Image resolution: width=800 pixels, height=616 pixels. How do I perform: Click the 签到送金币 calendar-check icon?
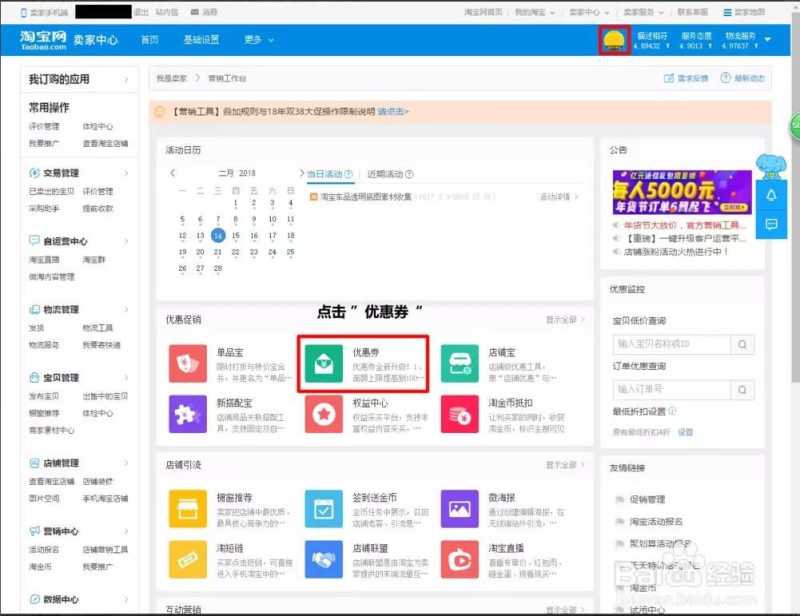pyautogui.click(x=325, y=508)
